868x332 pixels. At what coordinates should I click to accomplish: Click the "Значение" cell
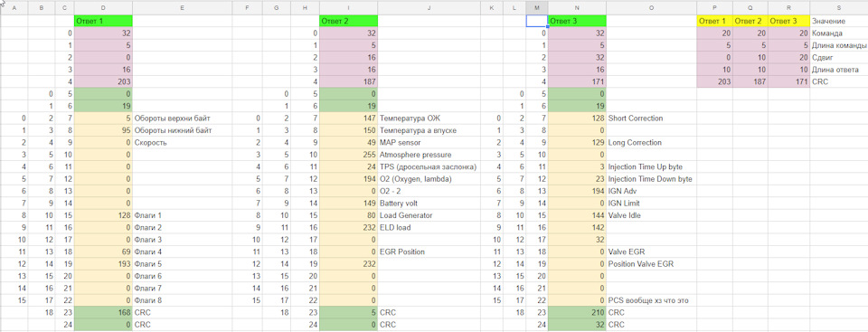pos(838,21)
